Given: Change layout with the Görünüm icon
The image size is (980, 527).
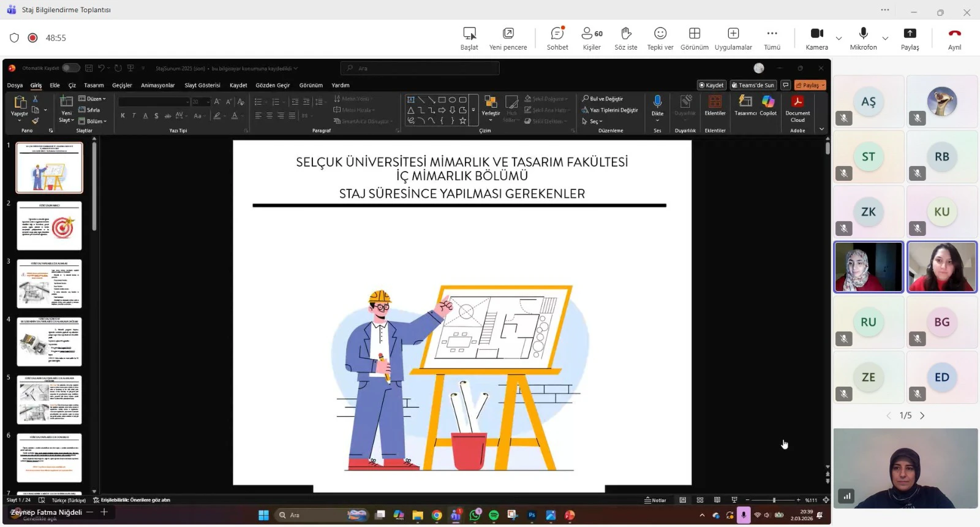Looking at the screenshot, I should 694,34.
